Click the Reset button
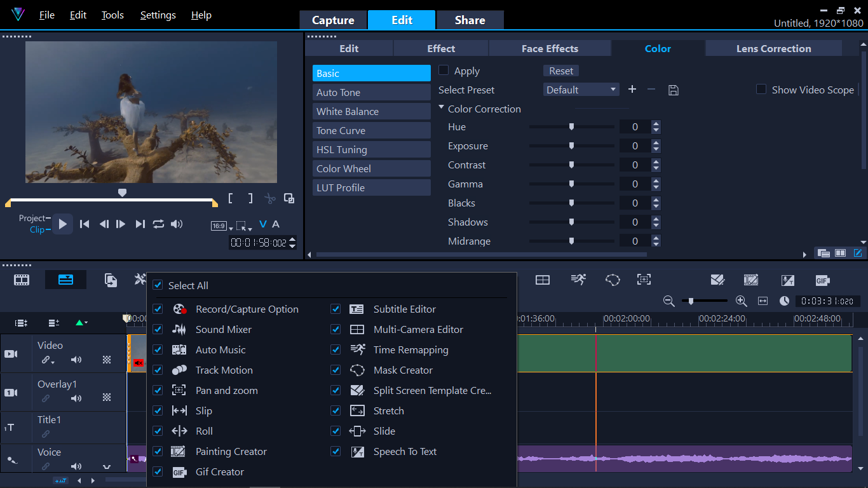The height and width of the screenshot is (488, 868). [x=560, y=71]
